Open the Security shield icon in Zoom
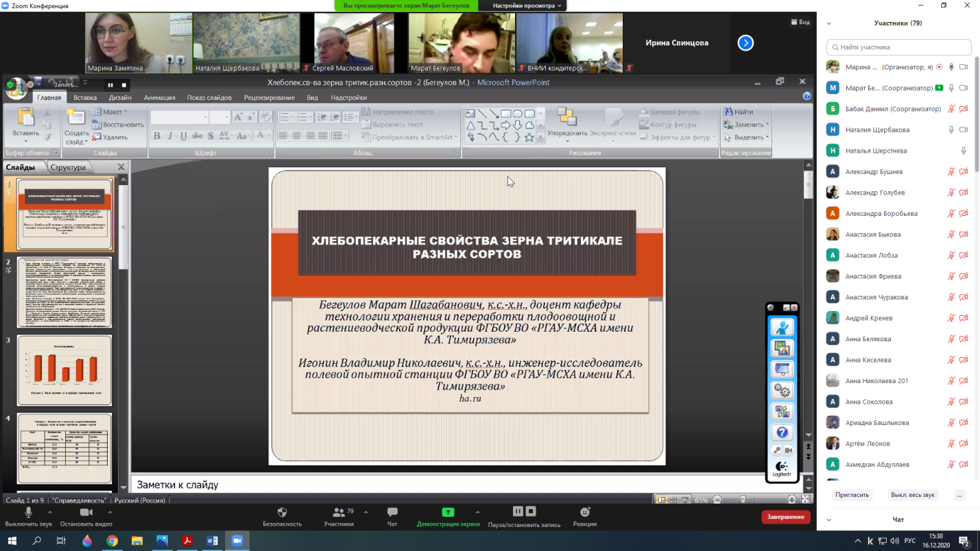This screenshot has height=551, width=980. tap(282, 513)
